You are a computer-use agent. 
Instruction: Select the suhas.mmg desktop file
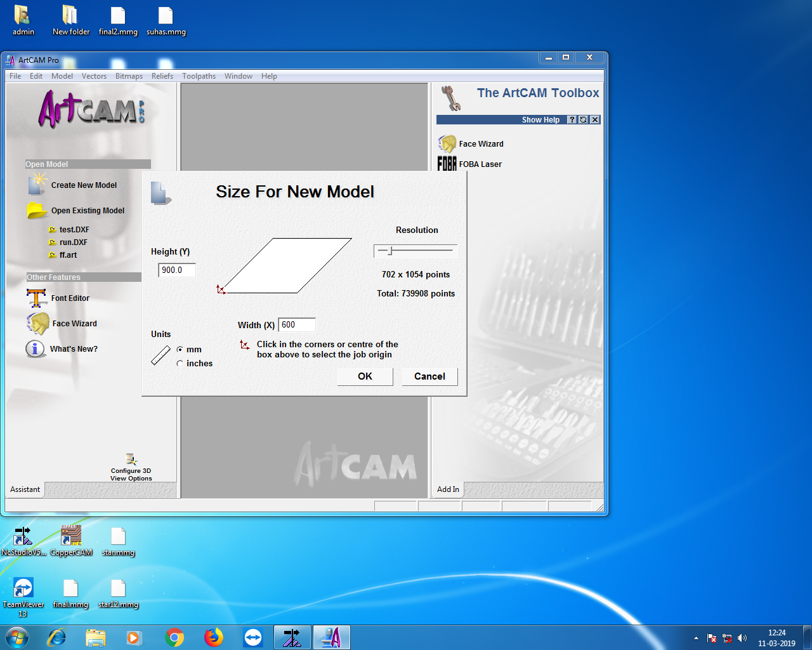coord(166,20)
